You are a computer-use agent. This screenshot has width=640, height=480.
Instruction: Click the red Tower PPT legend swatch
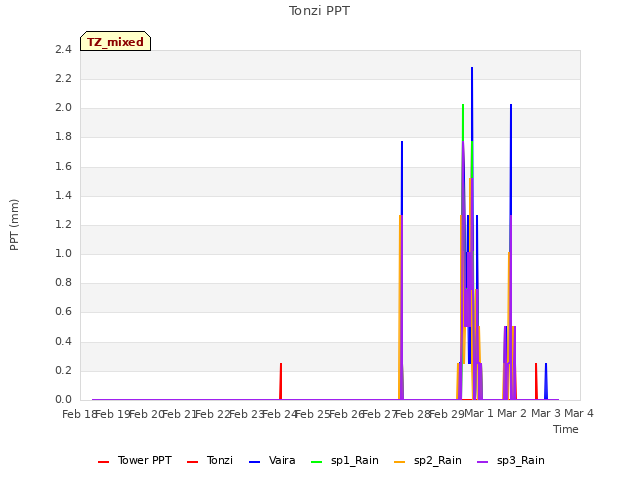104,462
